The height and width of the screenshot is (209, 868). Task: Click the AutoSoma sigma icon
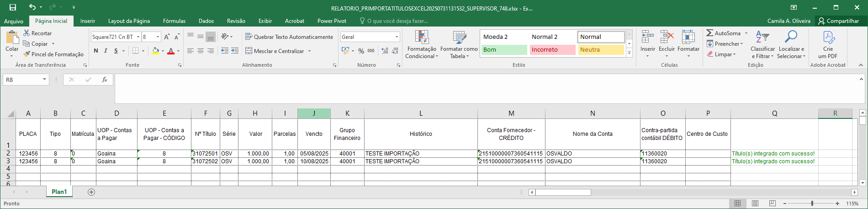click(709, 33)
